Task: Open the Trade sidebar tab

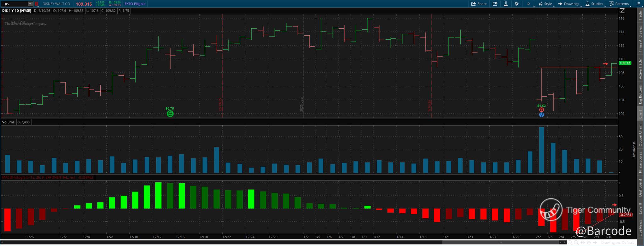Action: [640, 16]
